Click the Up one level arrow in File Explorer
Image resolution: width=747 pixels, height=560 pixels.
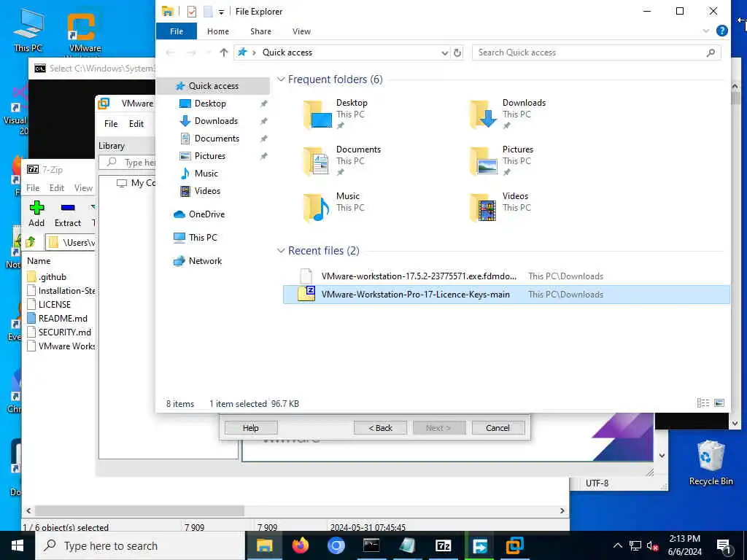tap(223, 52)
